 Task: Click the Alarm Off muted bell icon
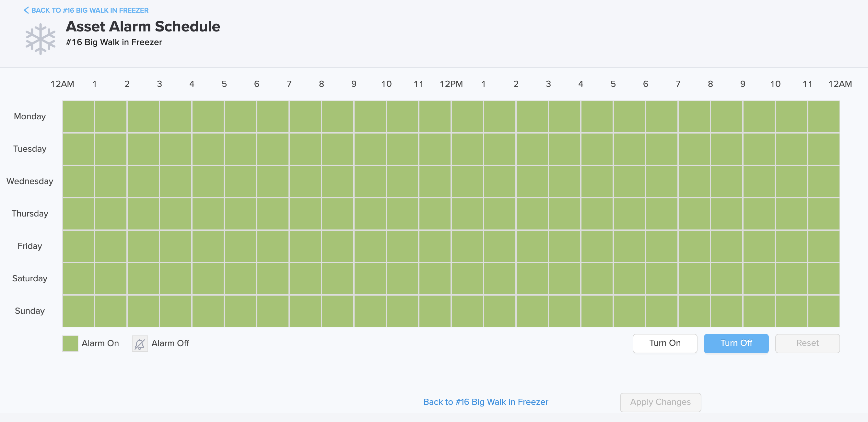tap(139, 344)
